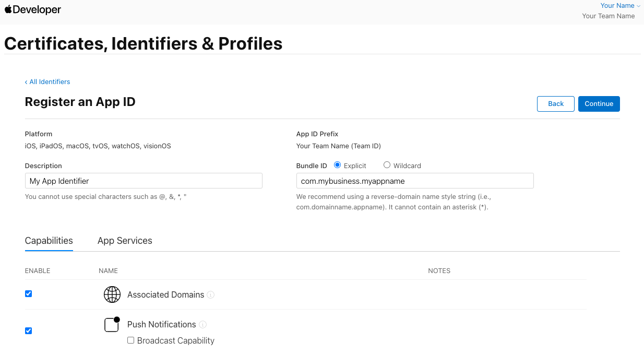644x354 pixels.
Task: Open info icon next to Push Notifications
Action: [x=203, y=325]
